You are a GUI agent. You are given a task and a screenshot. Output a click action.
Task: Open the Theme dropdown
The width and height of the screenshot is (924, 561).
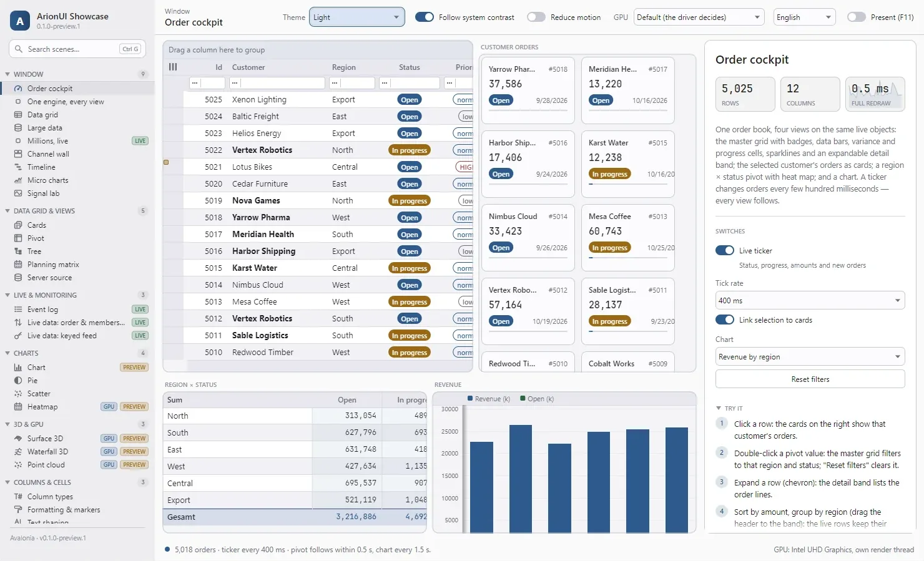(356, 17)
